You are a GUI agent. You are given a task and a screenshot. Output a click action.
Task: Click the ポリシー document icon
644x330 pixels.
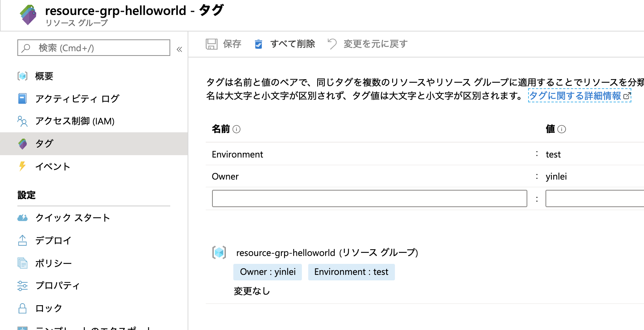(22, 263)
